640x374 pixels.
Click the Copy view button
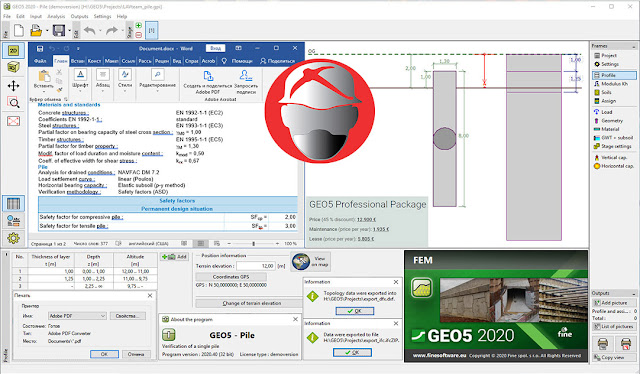click(x=614, y=357)
